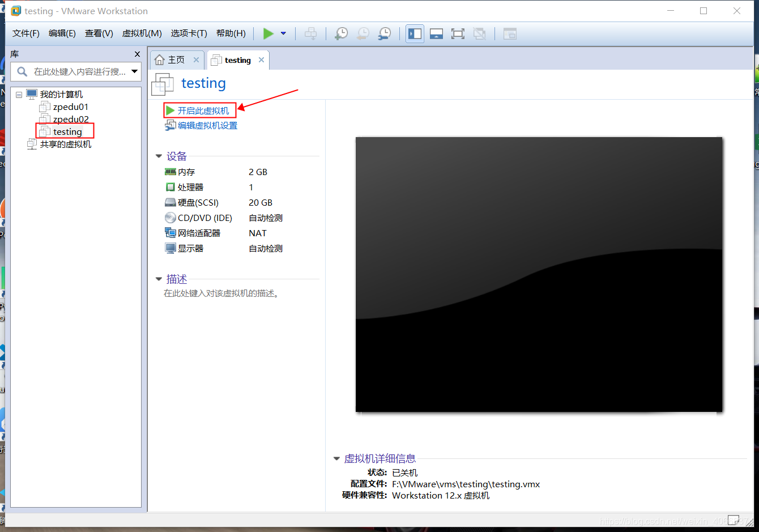Open the library search dropdown arrow
Image resolution: width=759 pixels, height=532 pixels.
point(134,71)
